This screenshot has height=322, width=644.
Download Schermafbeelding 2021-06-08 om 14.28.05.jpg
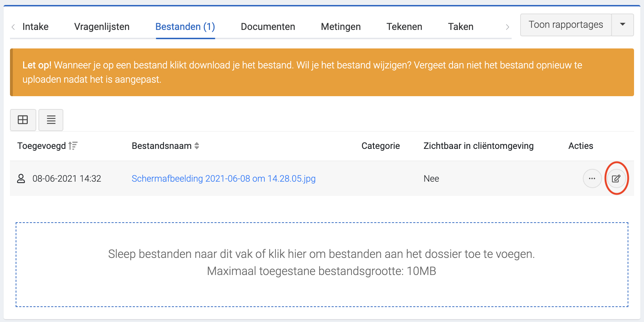[x=223, y=178]
